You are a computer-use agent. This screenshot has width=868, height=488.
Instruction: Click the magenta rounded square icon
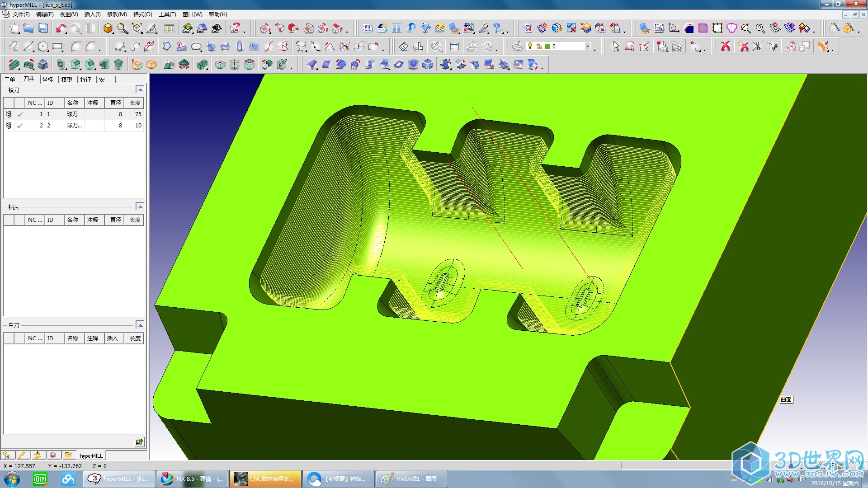click(703, 28)
